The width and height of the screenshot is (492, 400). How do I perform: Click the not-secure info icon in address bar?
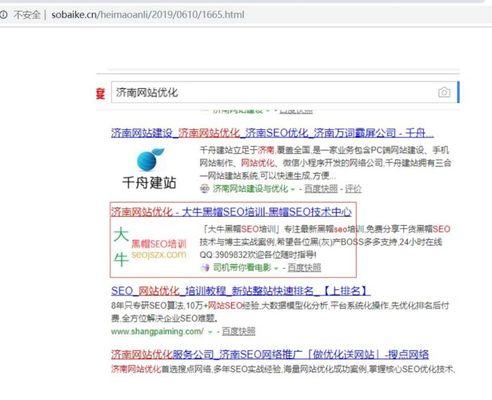[x=4, y=15]
